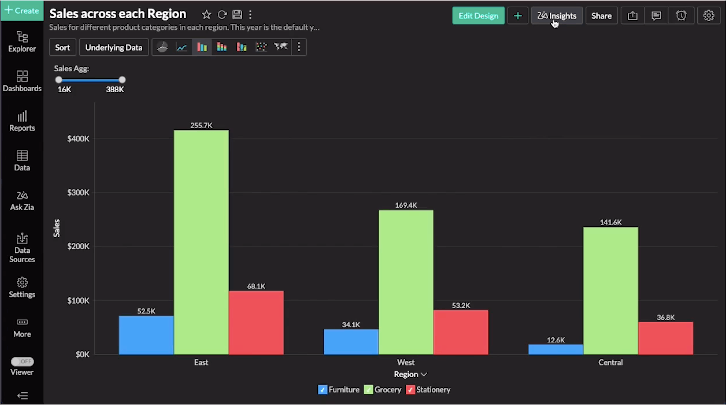Click the 255.7K data label

201,125
